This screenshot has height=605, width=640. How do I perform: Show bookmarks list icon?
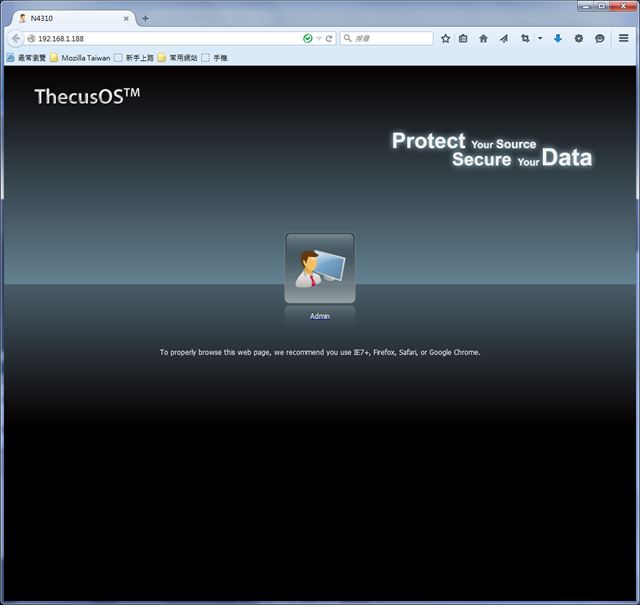point(463,38)
